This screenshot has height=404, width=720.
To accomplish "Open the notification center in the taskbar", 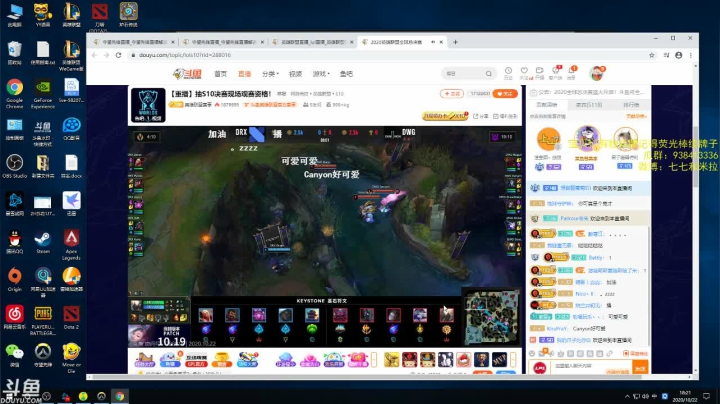I will [706, 396].
